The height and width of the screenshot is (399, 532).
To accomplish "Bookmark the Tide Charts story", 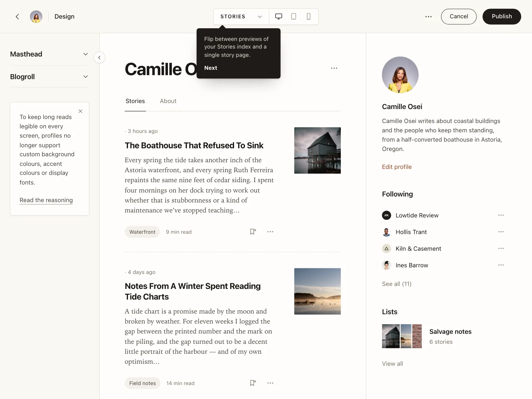I will [x=253, y=383].
